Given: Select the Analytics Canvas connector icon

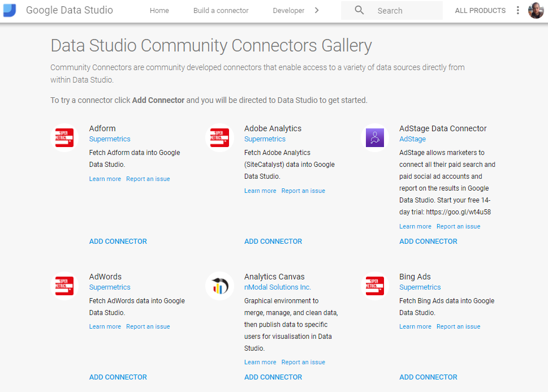Looking at the screenshot, I should point(219,286).
